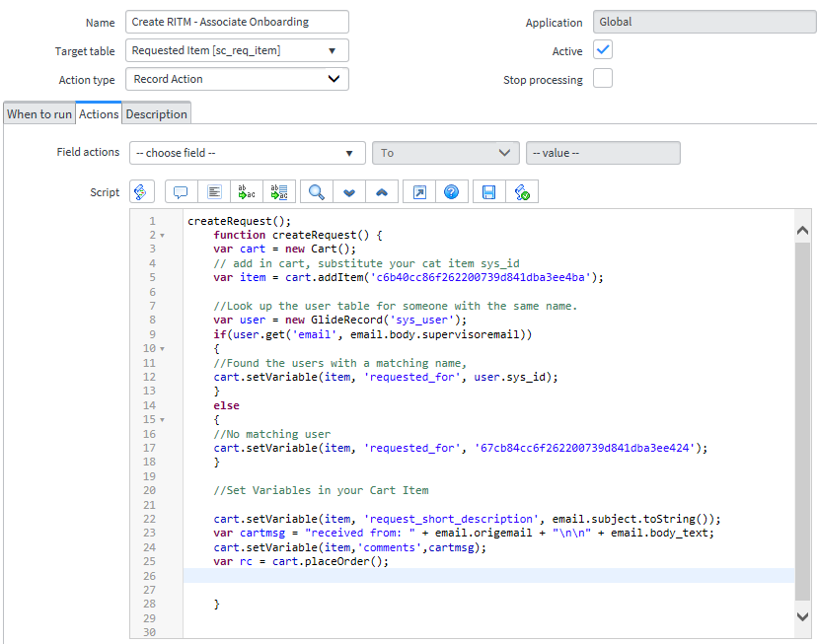Open script search with magnifier icon

317,192
